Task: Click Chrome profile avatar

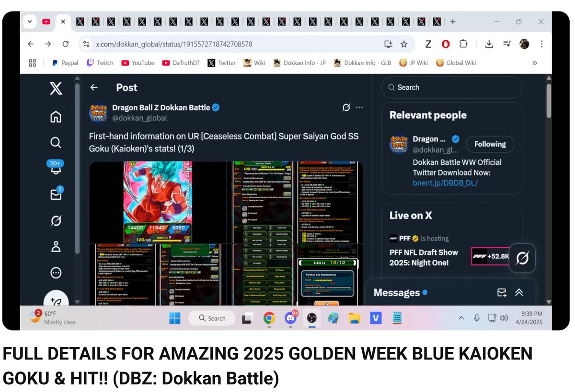Action: pyautogui.click(x=524, y=44)
